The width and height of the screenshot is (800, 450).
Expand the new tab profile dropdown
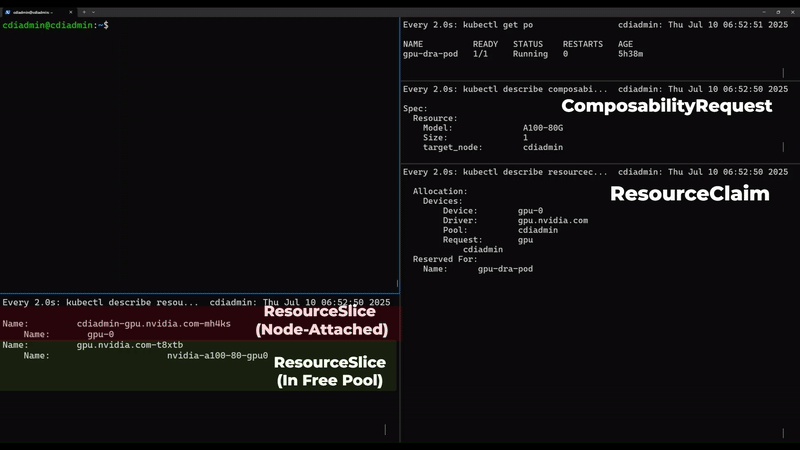95,11
